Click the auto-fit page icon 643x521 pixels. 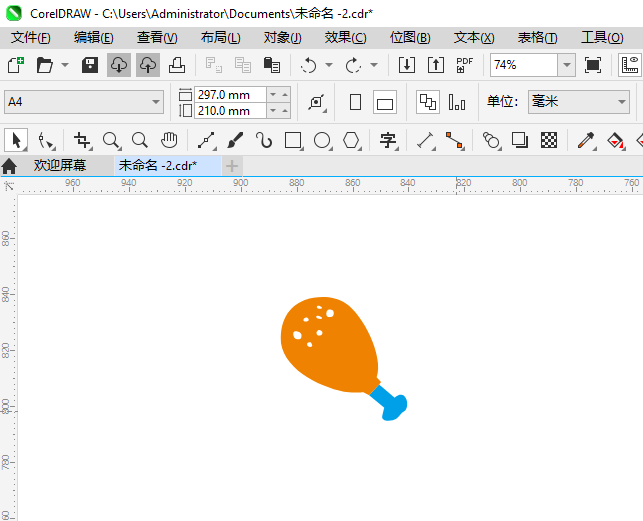pos(317,102)
